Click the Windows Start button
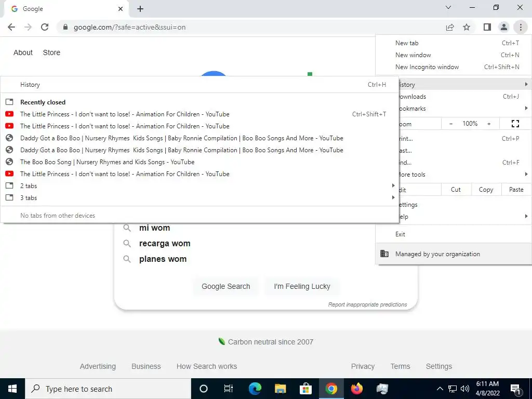532x399 pixels. click(12, 389)
